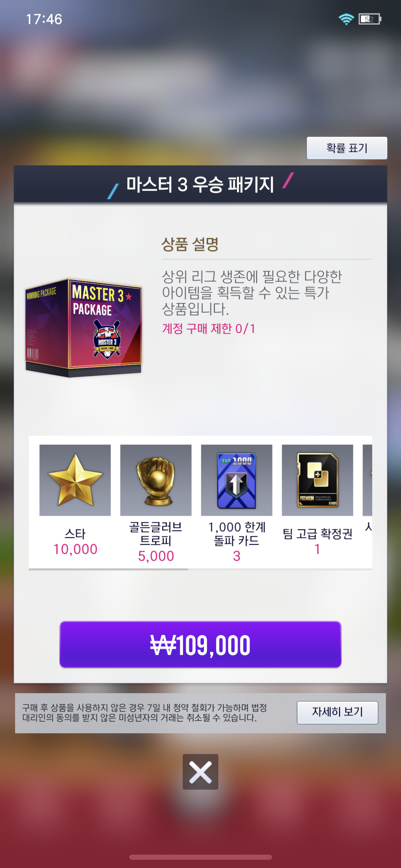Tap the Golden Glove trophy icon
Image resolution: width=401 pixels, height=868 pixels.
(156, 480)
